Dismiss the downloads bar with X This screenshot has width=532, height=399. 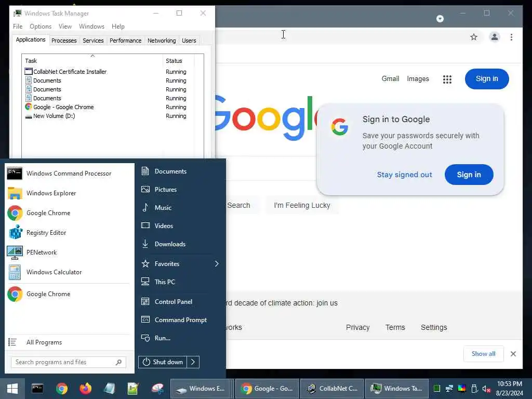point(513,354)
